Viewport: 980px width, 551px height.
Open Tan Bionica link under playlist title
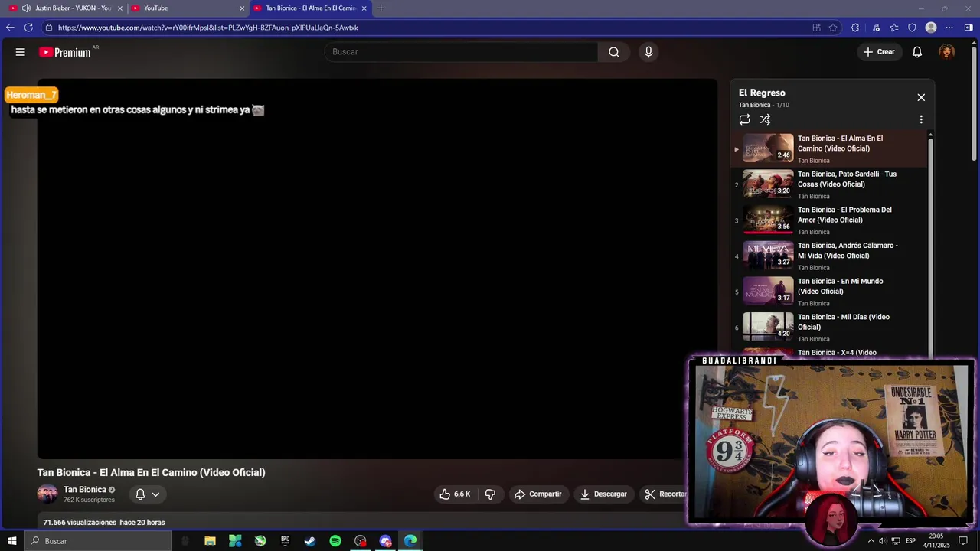pyautogui.click(x=754, y=105)
